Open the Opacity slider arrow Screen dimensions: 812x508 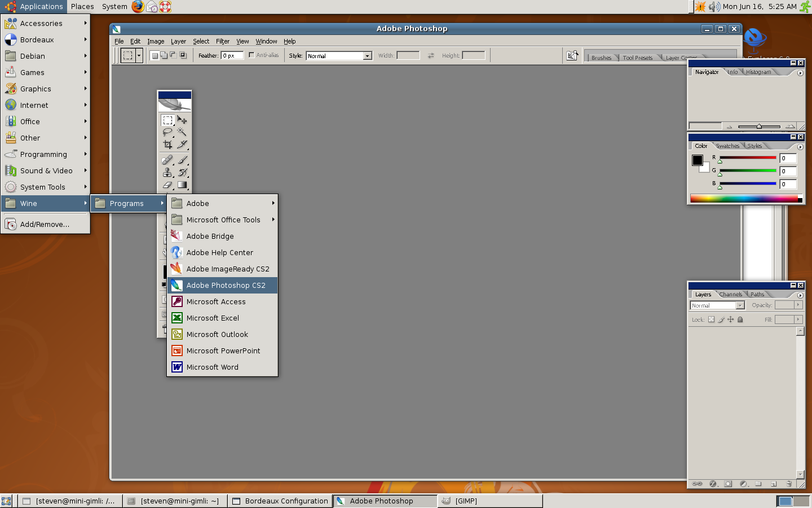coord(798,305)
